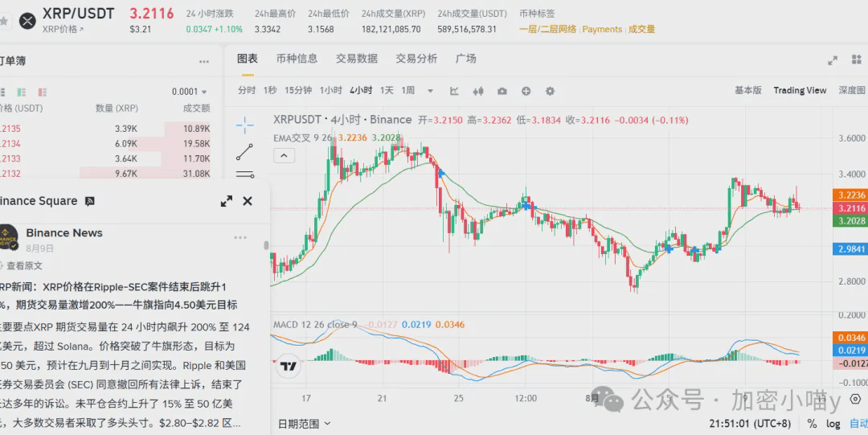Click order book row with 6.09K quantity
The width and height of the screenshot is (868, 435).
(x=105, y=144)
